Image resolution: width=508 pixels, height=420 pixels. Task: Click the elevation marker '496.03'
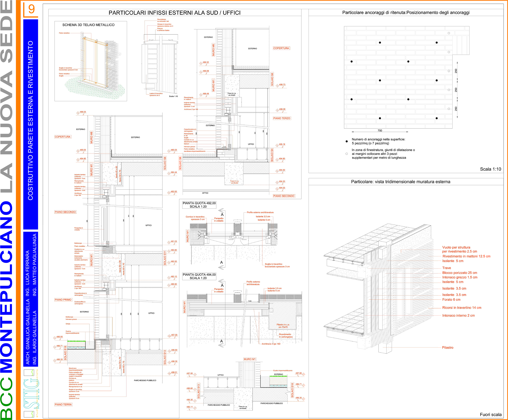point(83,112)
